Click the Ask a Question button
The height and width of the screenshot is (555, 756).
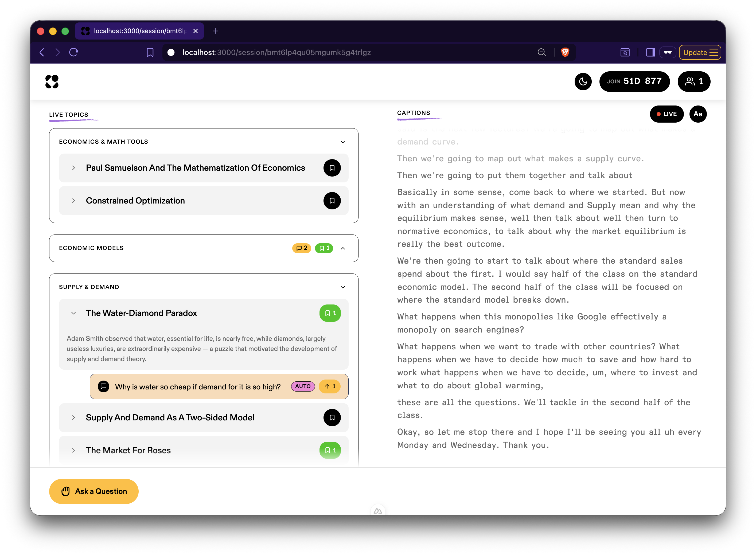(93, 491)
